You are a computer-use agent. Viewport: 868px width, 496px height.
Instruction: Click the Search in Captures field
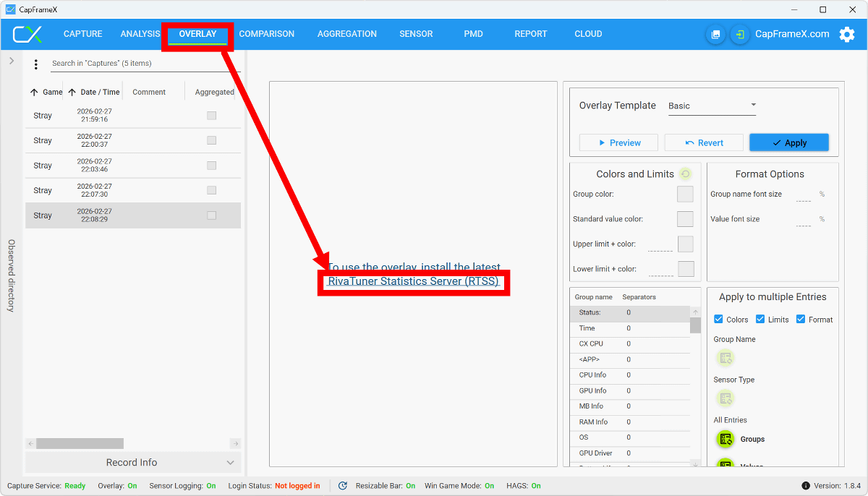point(145,64)
